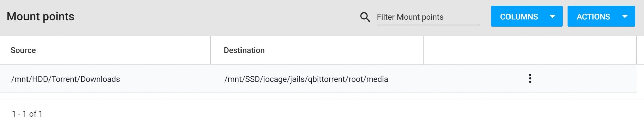Click the Mount points title
The width and height of the screenshot is (644, 125).
(x=41, y=16)
